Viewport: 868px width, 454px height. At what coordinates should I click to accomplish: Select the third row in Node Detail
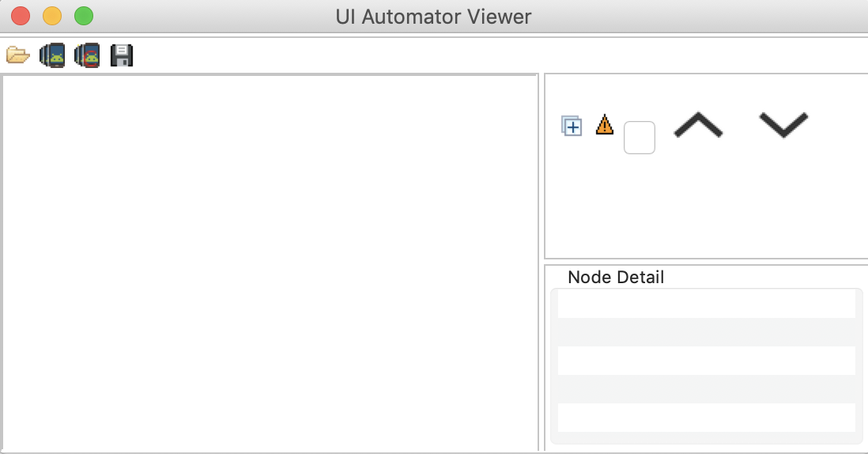pos(706,417)
